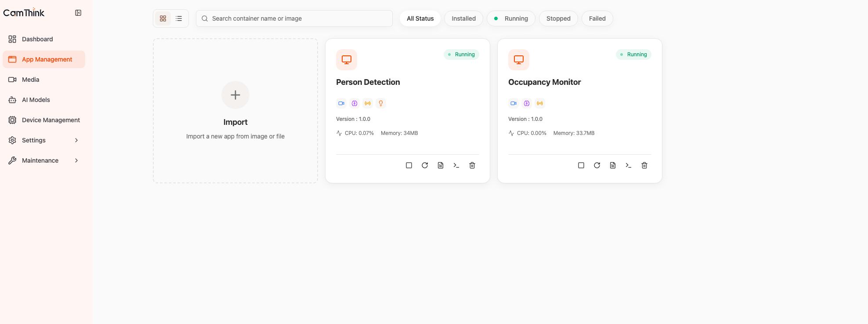Click the search container name input field
Viewport: 868px width, 324px height.
pos(294,18)
